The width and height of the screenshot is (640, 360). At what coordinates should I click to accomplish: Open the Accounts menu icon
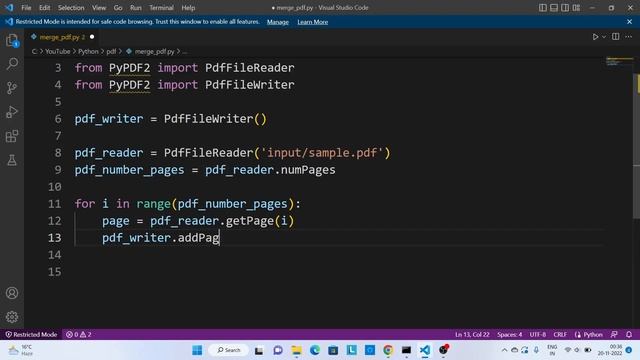12,293
